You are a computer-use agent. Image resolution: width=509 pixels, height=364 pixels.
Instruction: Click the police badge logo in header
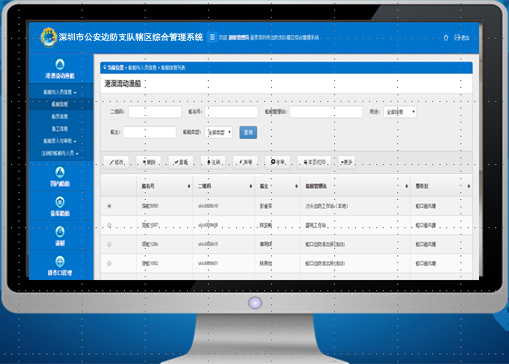point(48,37)
